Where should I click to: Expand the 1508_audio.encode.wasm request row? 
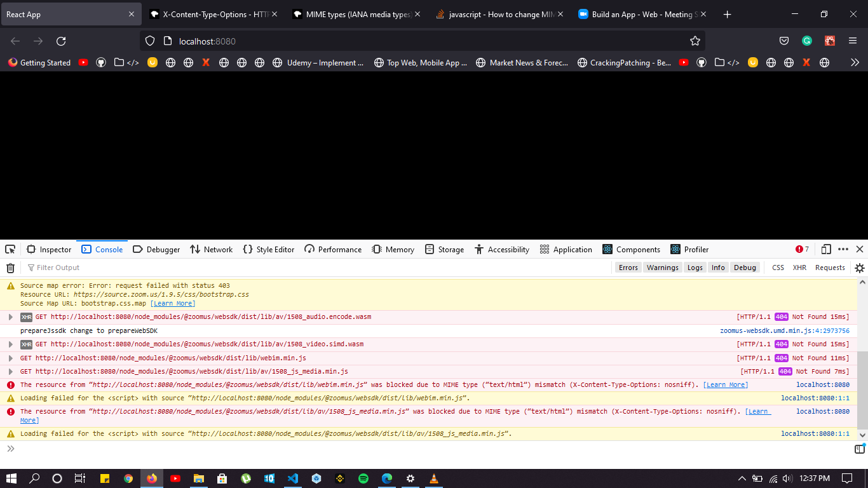click(10, 316)
